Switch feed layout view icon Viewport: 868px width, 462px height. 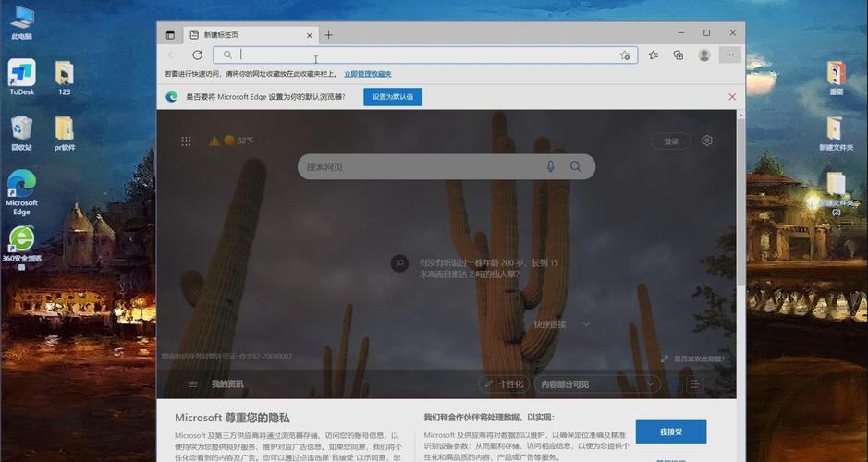tap(694, 384)
